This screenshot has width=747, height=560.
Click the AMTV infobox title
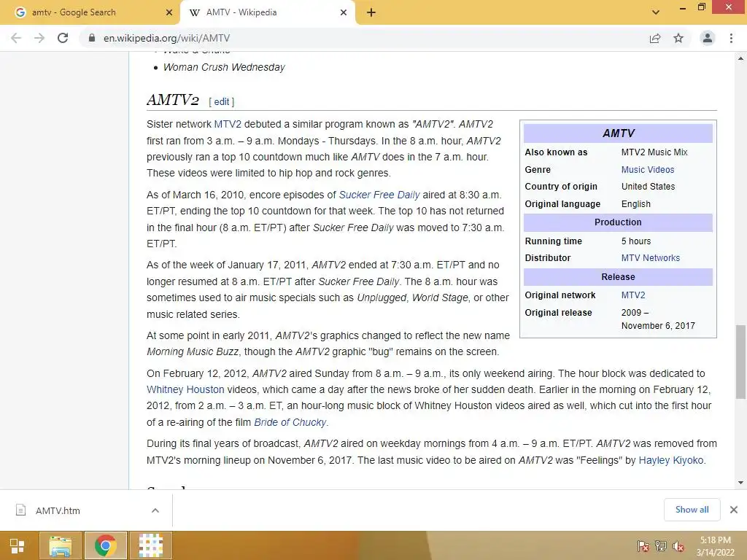pyautogui.click(x=618, y=133)
